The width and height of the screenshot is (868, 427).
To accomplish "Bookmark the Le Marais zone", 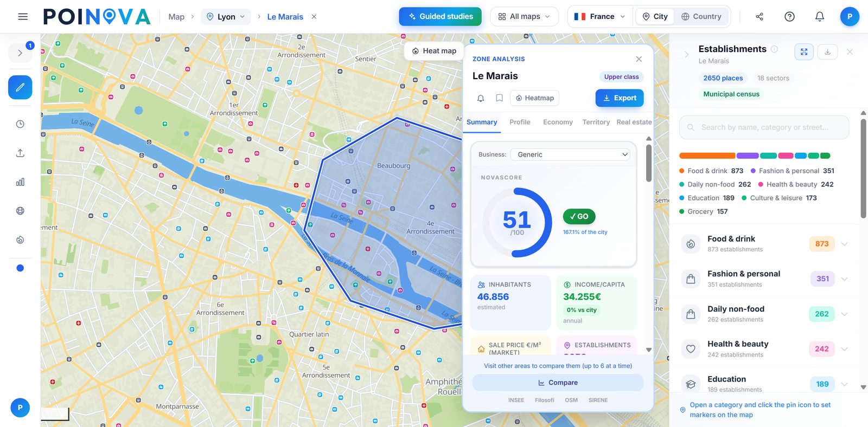I will click(499, 98).
